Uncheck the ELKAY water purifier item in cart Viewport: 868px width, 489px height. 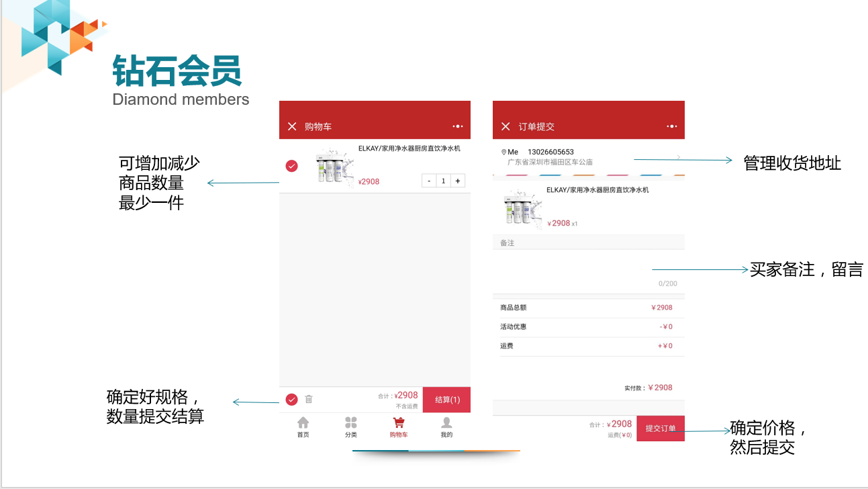tap(292, 166)
